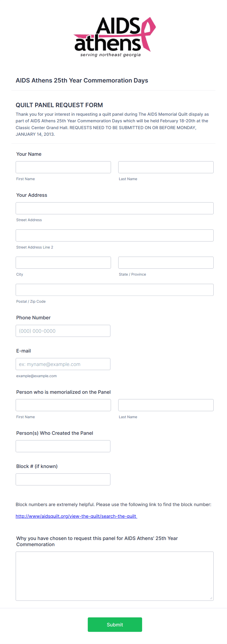
Task: Click the Submit button
Action: pyautogui.click(x=114, y=624)
